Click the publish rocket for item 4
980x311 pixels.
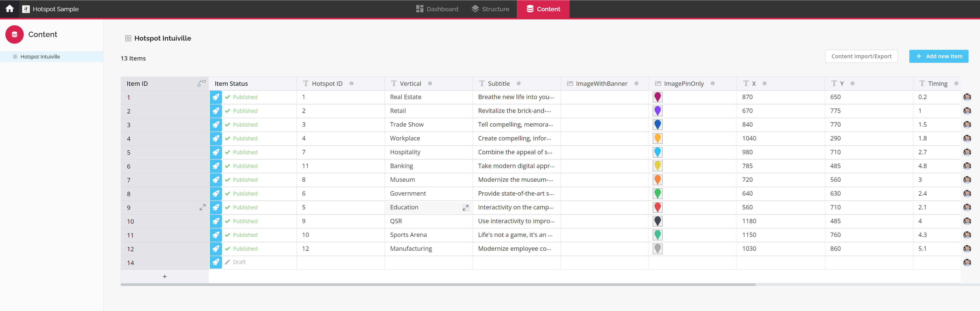pyautogui.click(x=216, y=139)
